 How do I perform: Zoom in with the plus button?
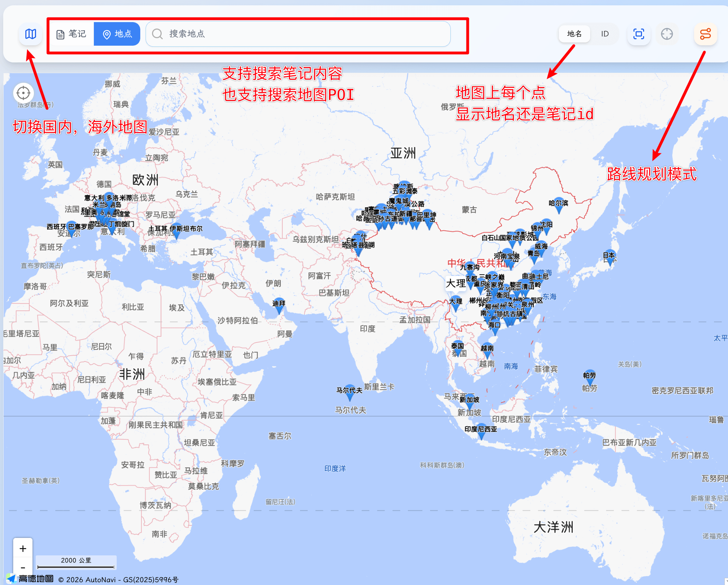(23, 549)
